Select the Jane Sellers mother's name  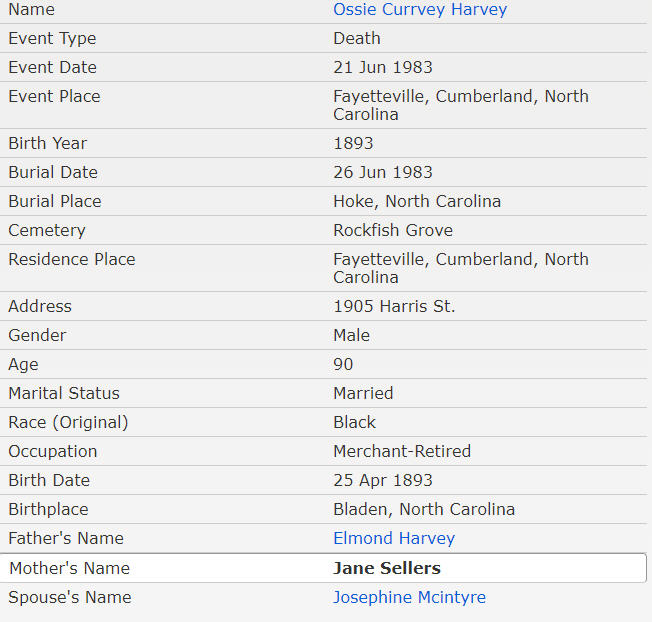point(386,568)
